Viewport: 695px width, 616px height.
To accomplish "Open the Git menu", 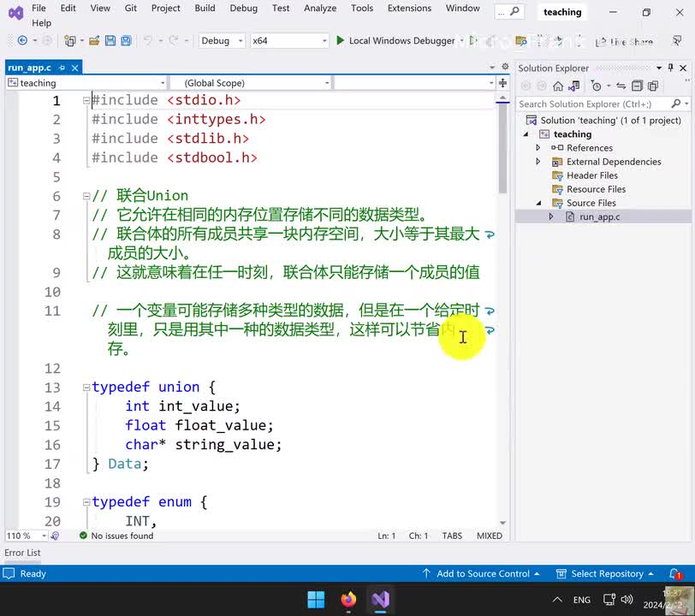I will pos(130,8).
